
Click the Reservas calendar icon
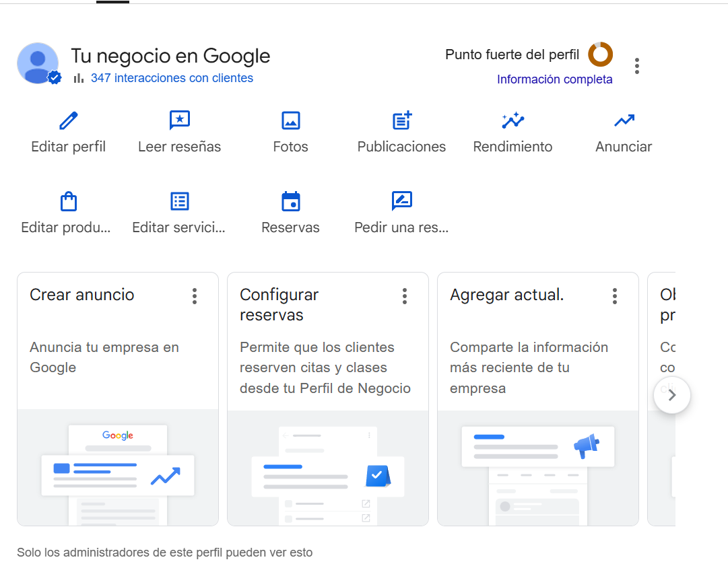(290, 202)
